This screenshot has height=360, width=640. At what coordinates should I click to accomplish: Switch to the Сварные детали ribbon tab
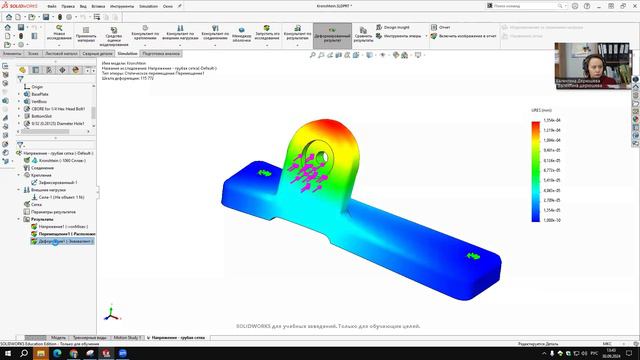97,53
